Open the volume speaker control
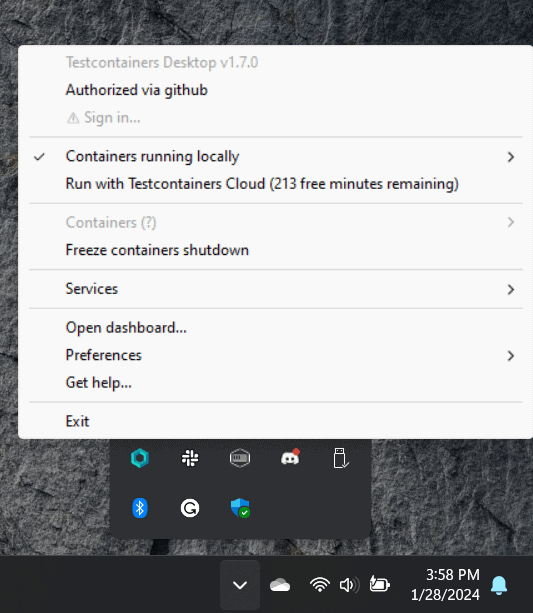 [349, 585]
